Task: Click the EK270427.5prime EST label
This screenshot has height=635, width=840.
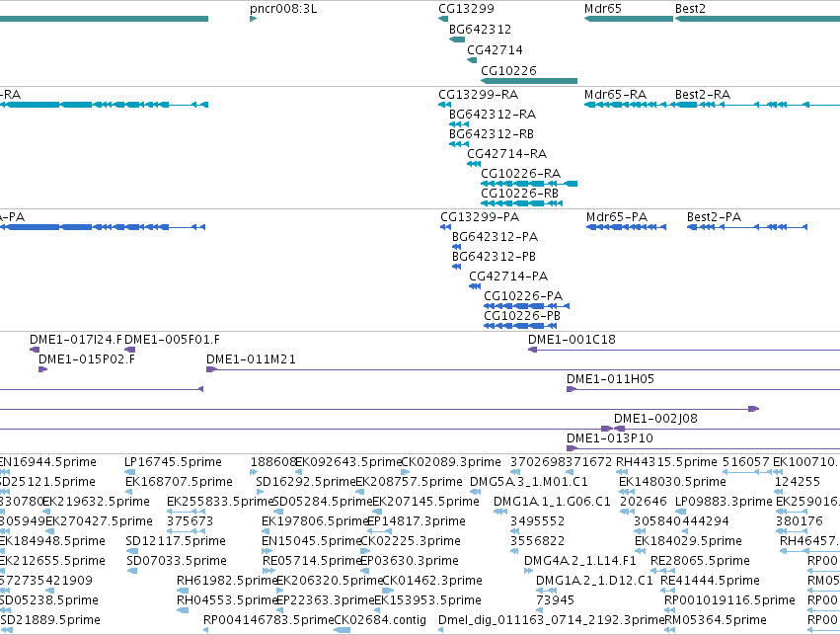Action: [99, 520]
